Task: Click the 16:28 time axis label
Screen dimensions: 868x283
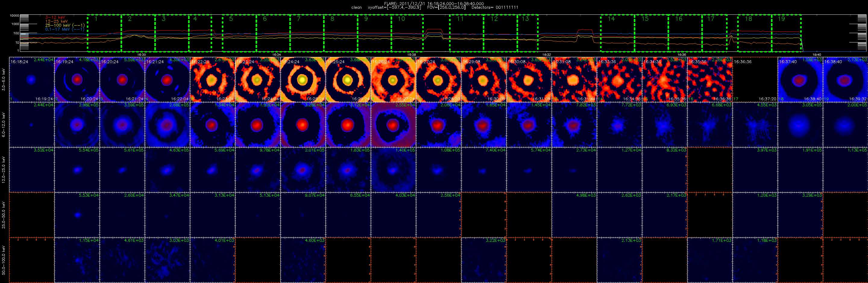Action: coord(411,54)
